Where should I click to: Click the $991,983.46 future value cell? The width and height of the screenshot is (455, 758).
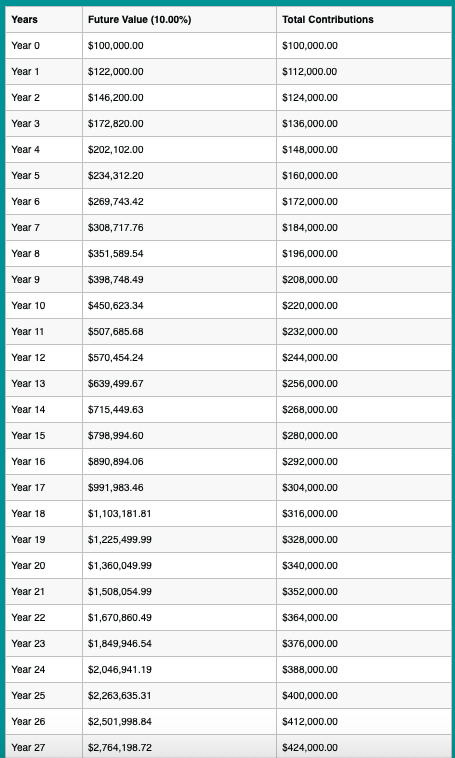116,488
